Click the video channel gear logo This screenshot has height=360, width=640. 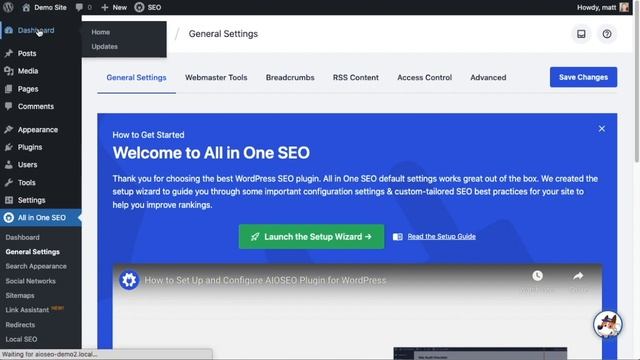pyautogui.click(x=129, y=280)
